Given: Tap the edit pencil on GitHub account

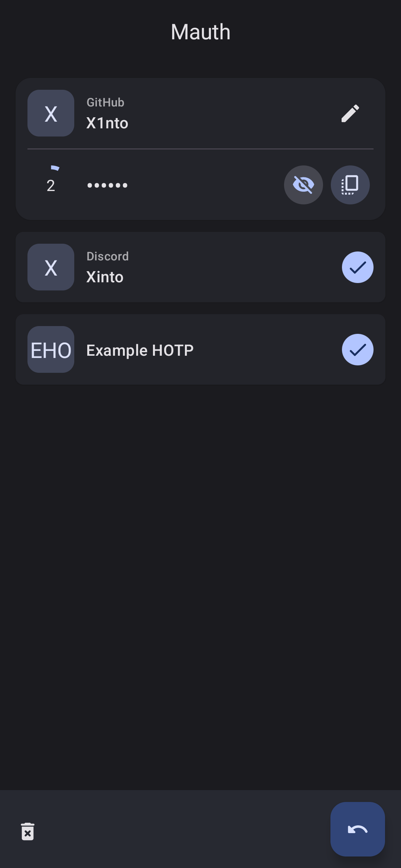Looking at the screenshot, I should (350, 113).
